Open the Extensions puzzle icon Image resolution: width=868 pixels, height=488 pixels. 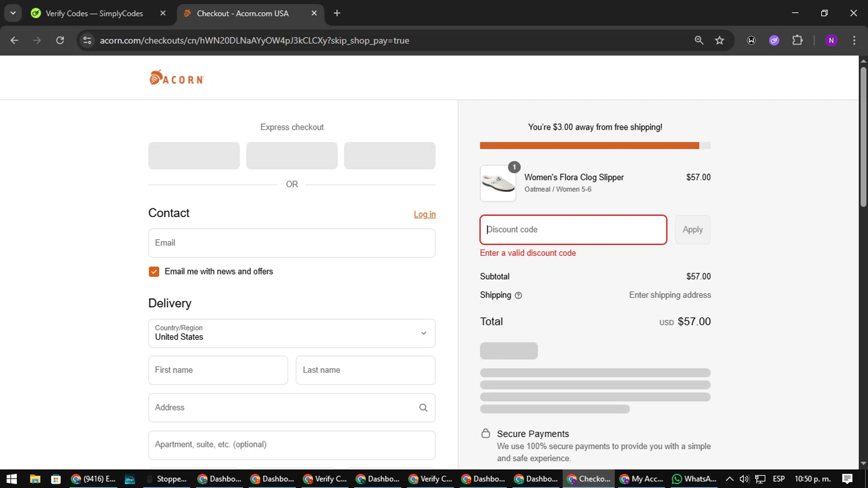pyautogui.click(x=797, y=41)
